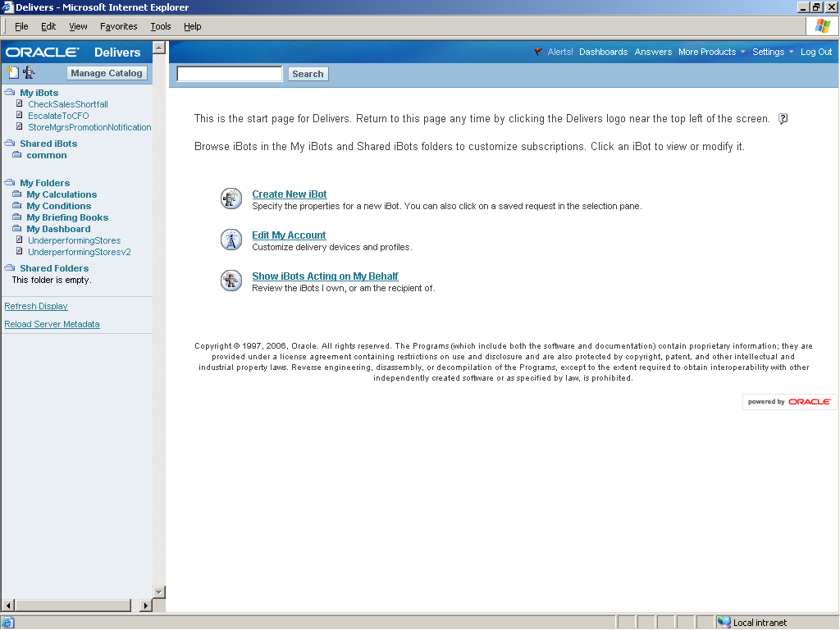The height and width of the screenshot is (630, 840).
Task: Click the sidebar horizontal scroll right arrow
Action: (146, 605)
